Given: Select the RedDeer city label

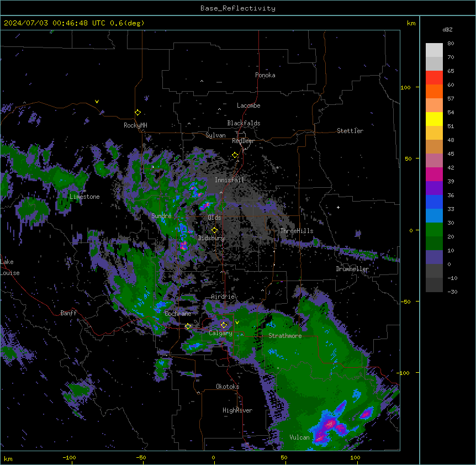Looking at the screenshot, I should pos(243,141).
